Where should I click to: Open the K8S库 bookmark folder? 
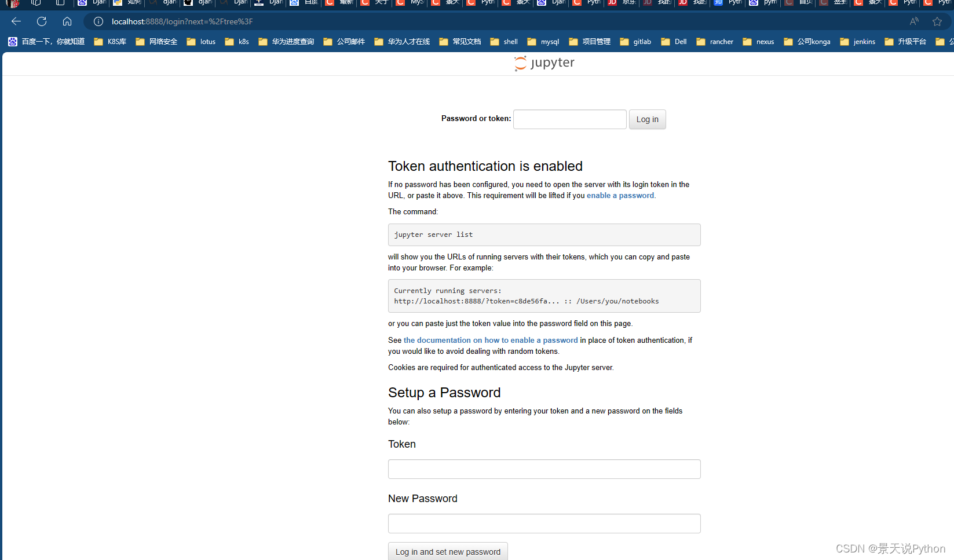[x=110, y=42]
